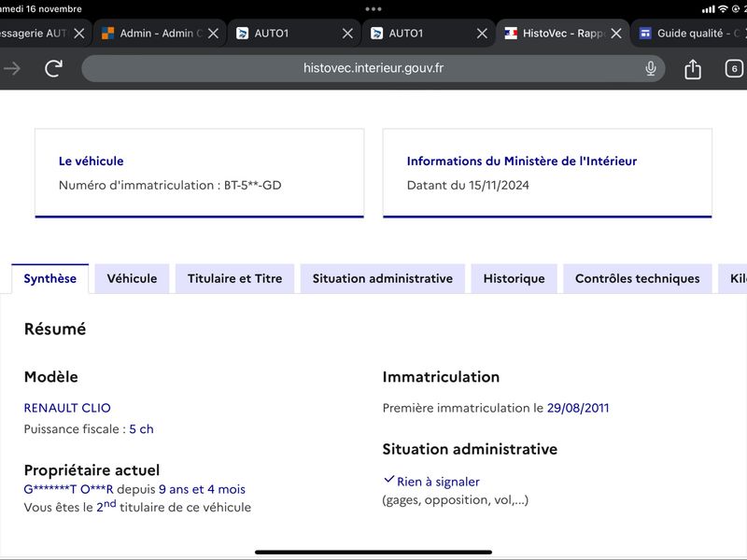
Task: Close the HistoVec - Rapport tab
Action: [616, 34]
